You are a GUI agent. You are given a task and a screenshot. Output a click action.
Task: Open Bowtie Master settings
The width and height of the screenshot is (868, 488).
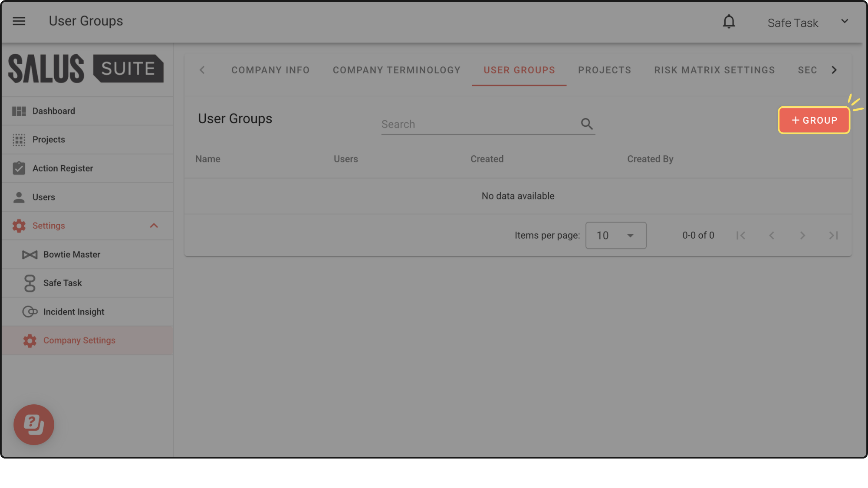[72, 255]
